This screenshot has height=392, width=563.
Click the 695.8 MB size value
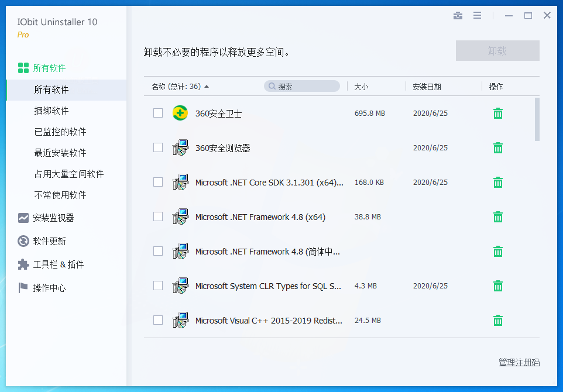click(x=370, y=114)
